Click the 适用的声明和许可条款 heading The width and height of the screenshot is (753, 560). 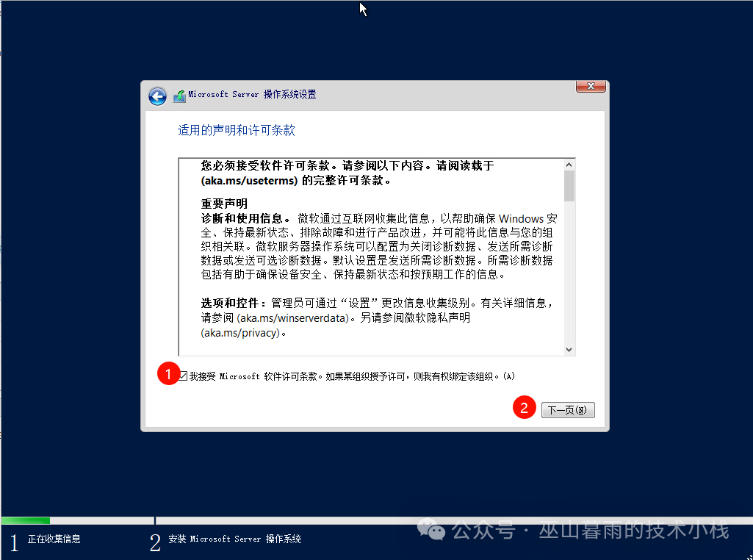[x=237, y=130]
